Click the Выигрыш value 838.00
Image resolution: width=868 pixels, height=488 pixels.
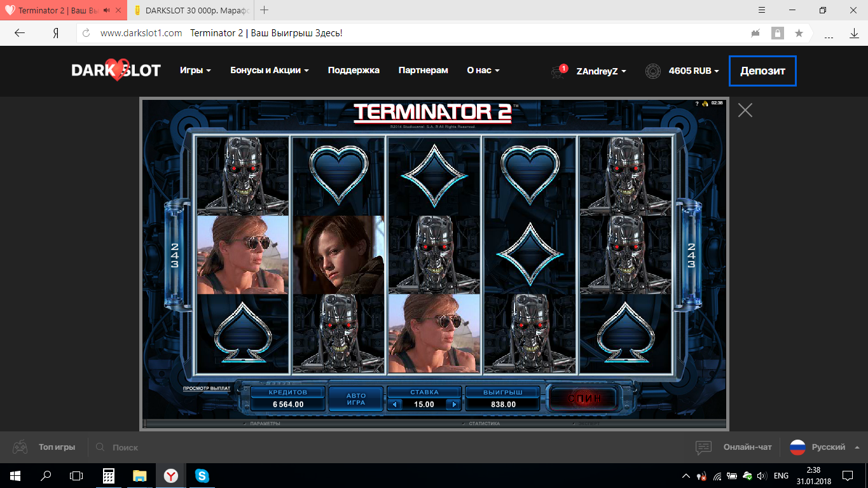(503, 404)
